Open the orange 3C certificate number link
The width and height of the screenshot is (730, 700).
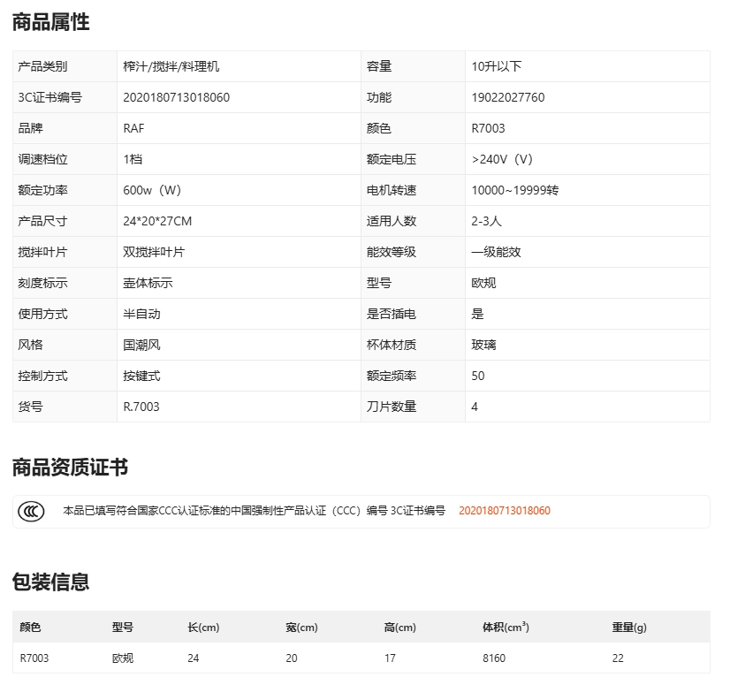[504, 511]
